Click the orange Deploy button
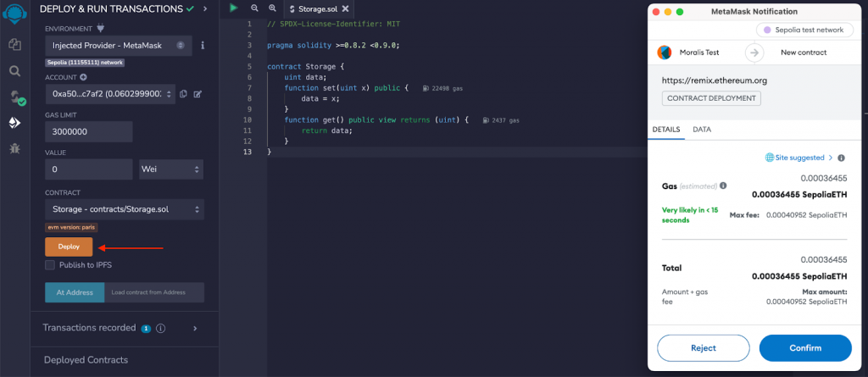This screenshot has width=868, height=377. (69, 247)
